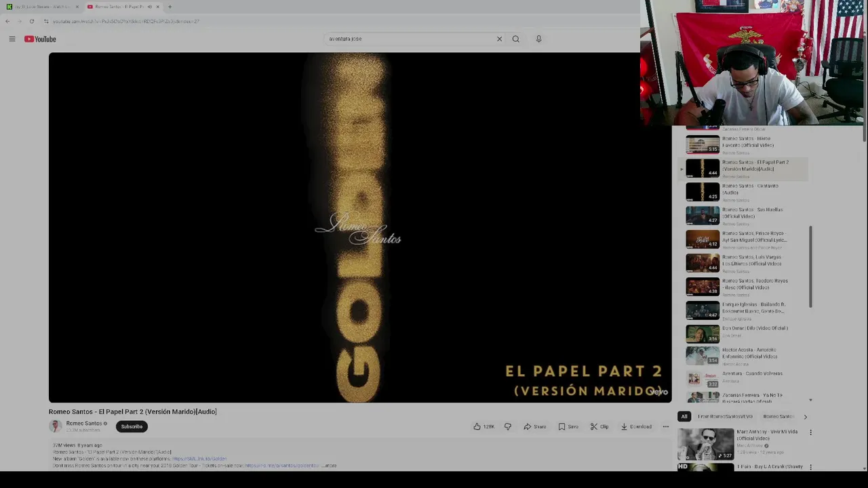Click the playlist panel scroll-down arrow
The height and width of the screenshot is (488, 868).
810,401
